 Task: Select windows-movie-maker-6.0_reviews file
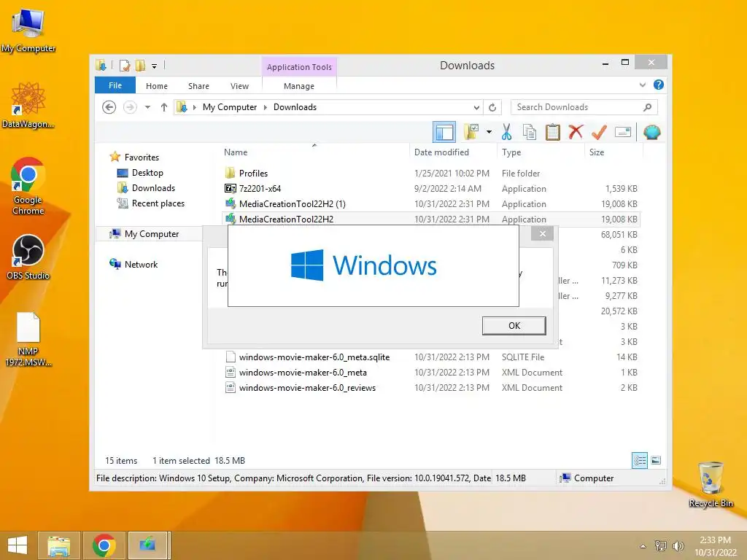431,388
